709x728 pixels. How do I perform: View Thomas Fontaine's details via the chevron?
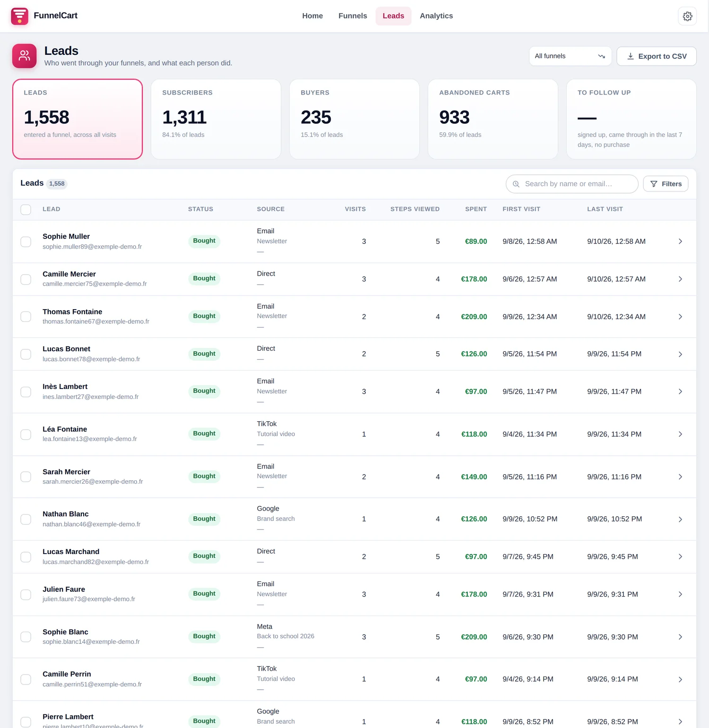(x=680, y=317)
